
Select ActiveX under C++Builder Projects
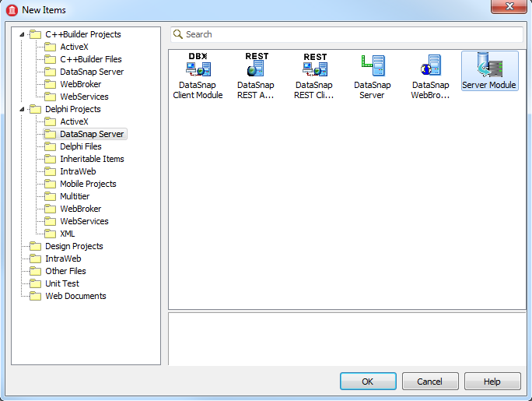[74, 47]
